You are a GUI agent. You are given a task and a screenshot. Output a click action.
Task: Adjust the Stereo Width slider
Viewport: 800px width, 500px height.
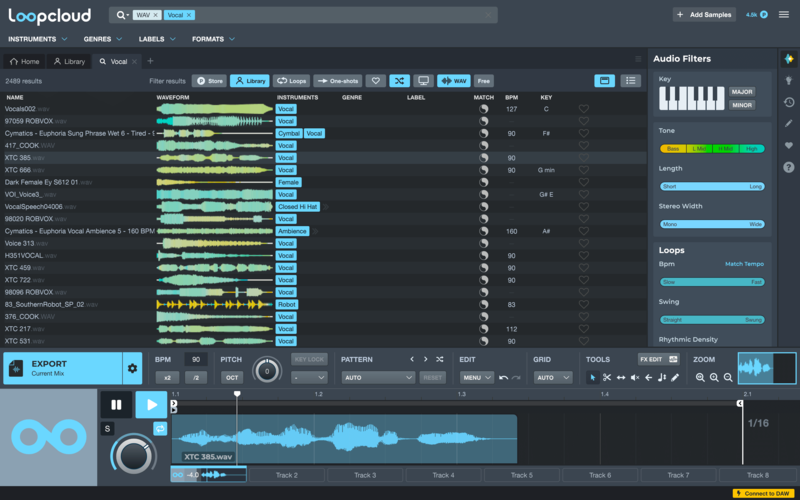pyautogui.click(x=712, y=224)
